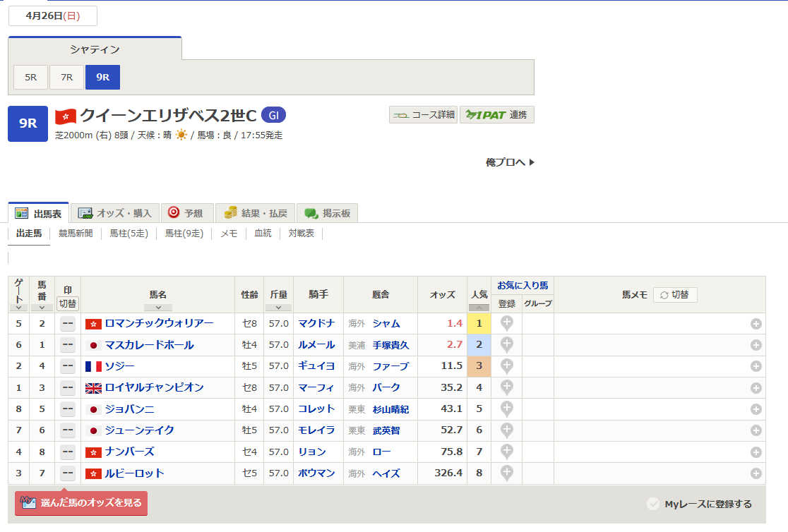Open memo plus icon for ジョバンニ
Viewport: 788px width, 532px height.
(x=756, y=409)
